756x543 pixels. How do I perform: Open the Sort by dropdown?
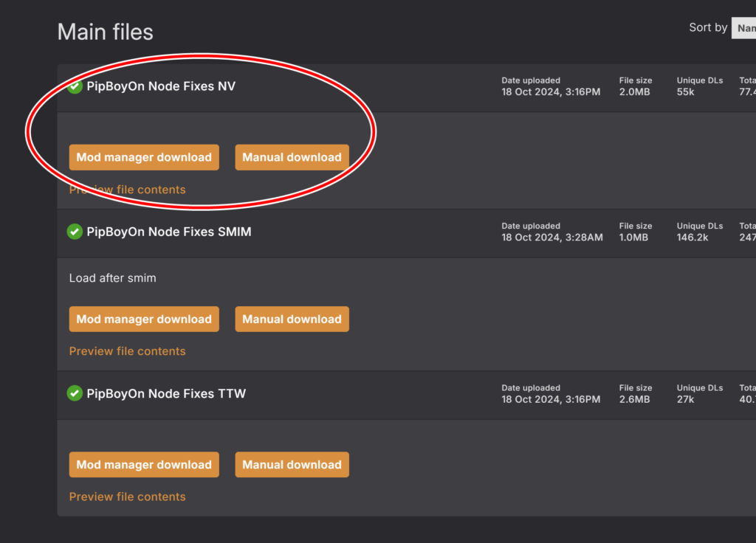coord(743,28)
